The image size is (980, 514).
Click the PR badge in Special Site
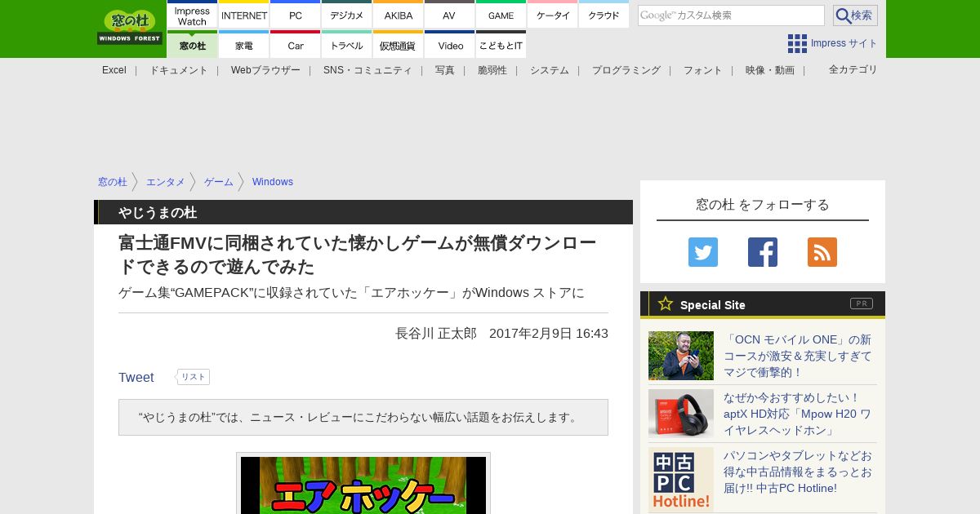pyautogui.click(x=862, y=304)
